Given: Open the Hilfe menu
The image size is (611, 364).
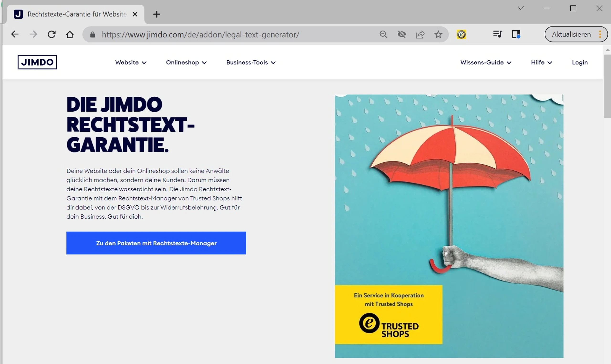Looking at the screenshot, I should (542, 62).
